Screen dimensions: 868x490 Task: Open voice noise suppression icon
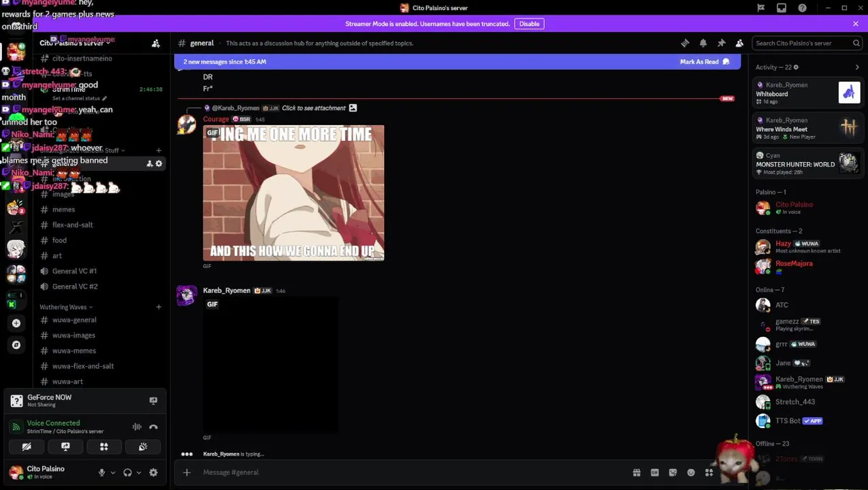point(137,427)
